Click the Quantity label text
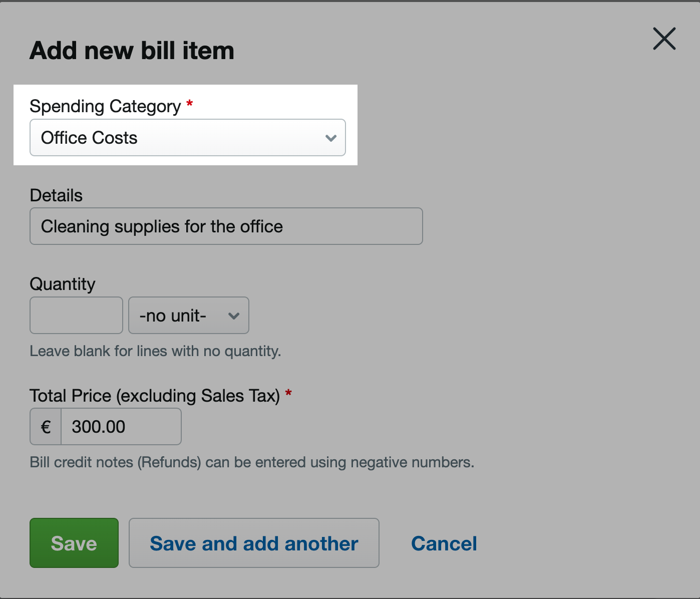This screenshot has height=599, width=700. [63, 284]
